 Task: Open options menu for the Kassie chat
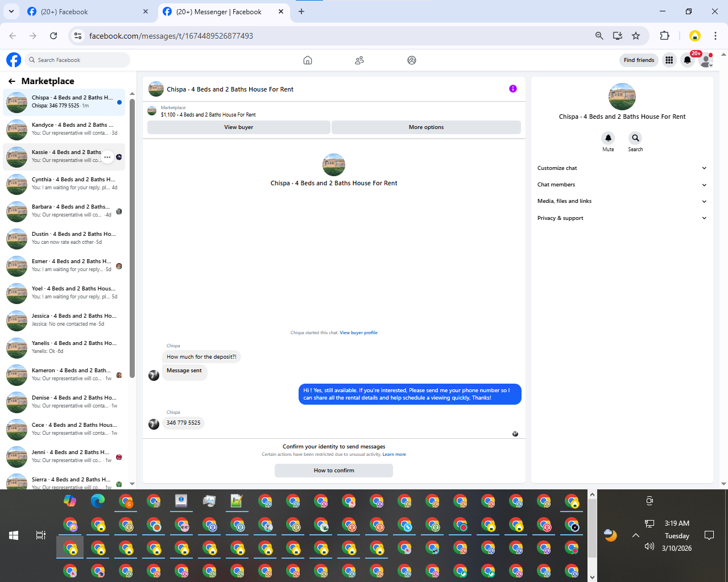(x=107, y=157)
